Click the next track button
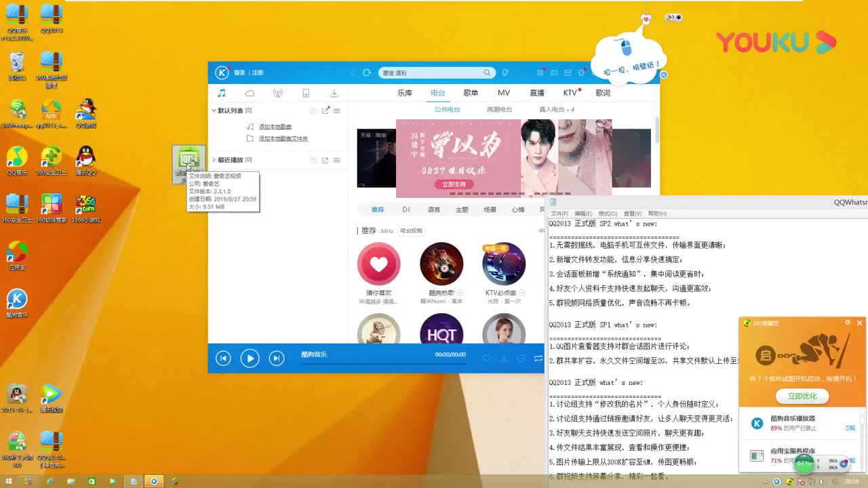 [277, 359]
